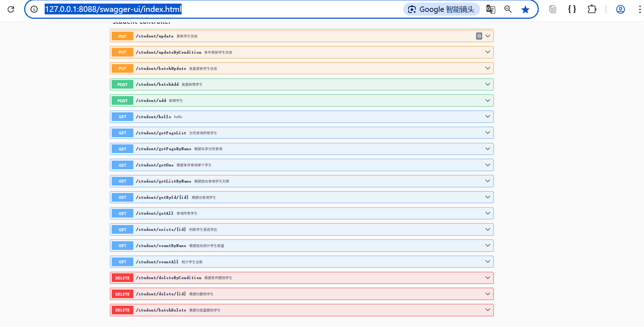Screen dimensions: 644x327
Task: Open the translate page icon
Action: [491, 9]
